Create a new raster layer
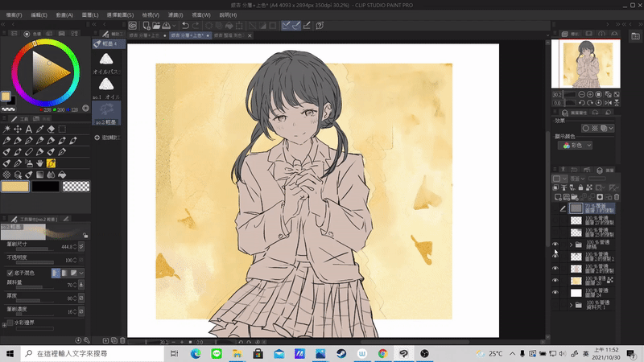Screen dimensions: 644x362 [558, 197]
